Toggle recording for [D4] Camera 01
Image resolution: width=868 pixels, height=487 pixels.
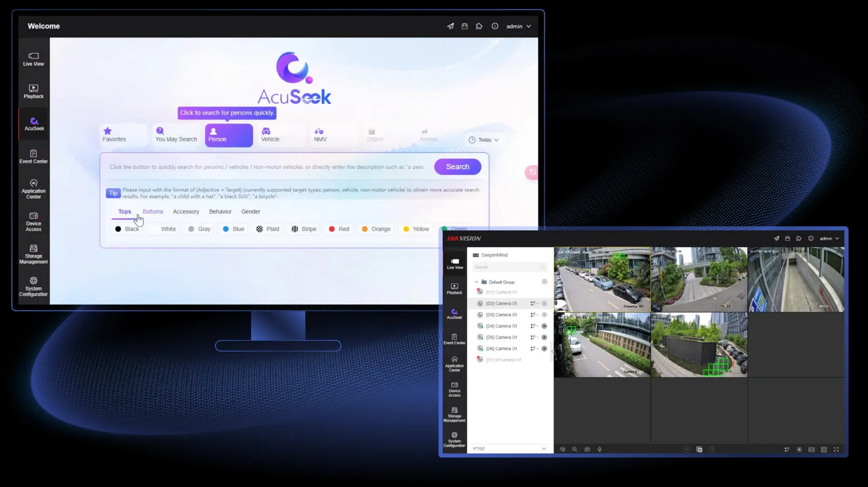[x=544, y=326]
